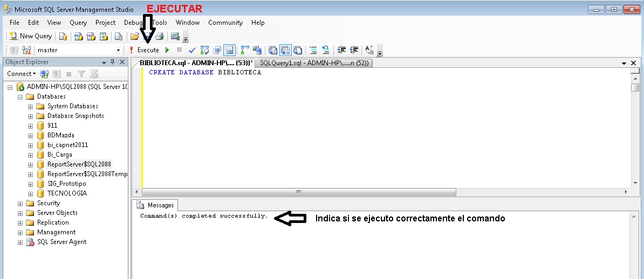Start an Analysis Services XMLA Query

coord(104,37)
